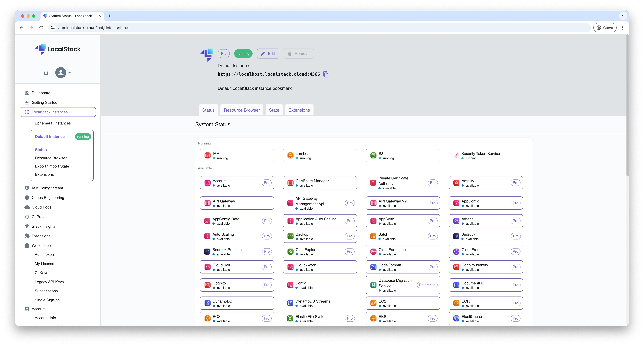Viewport: 644px width, 346px height.
Task: Click the Cloud Pods cloud icon
Action: click(x=27, y=207)
